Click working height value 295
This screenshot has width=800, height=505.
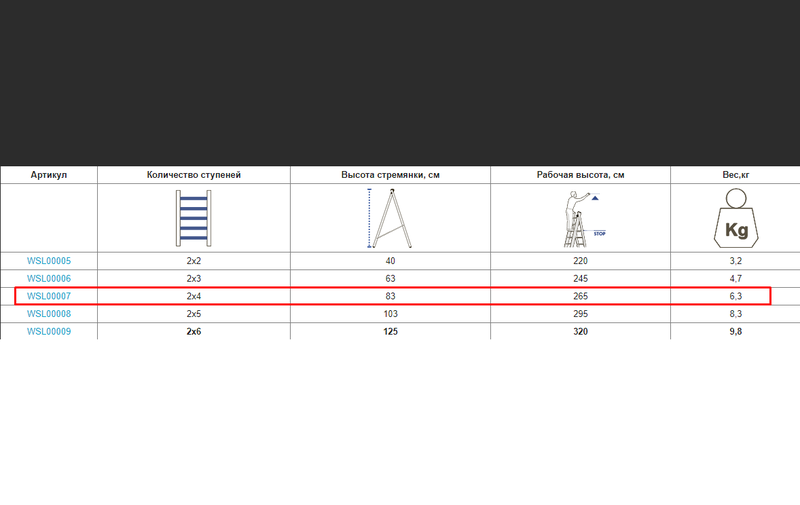click(x=581, y=314)
